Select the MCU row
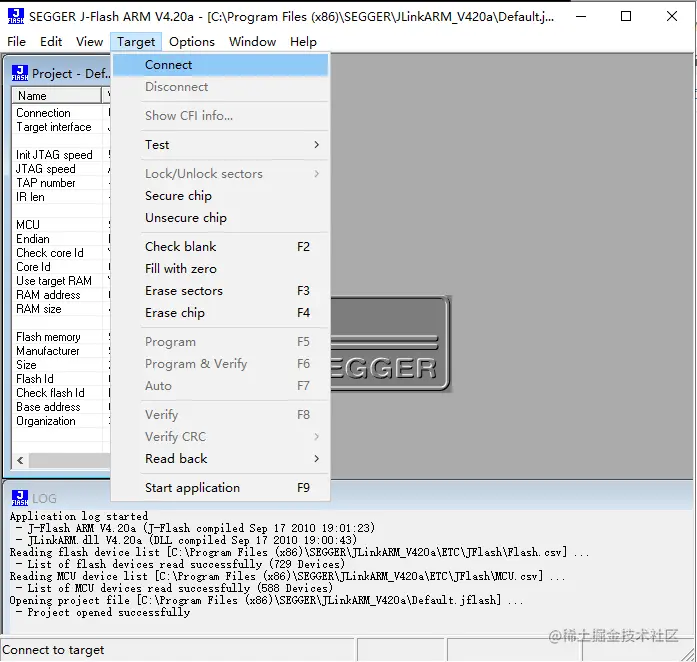The height and width of the screenshot is (662, 697). pyautogui.click(x=61, y=225)
